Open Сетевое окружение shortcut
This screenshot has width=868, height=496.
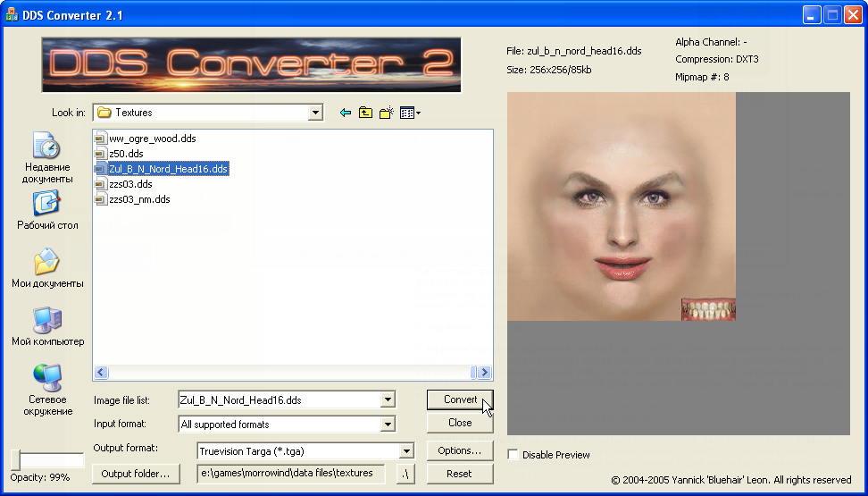coord(47,391)
